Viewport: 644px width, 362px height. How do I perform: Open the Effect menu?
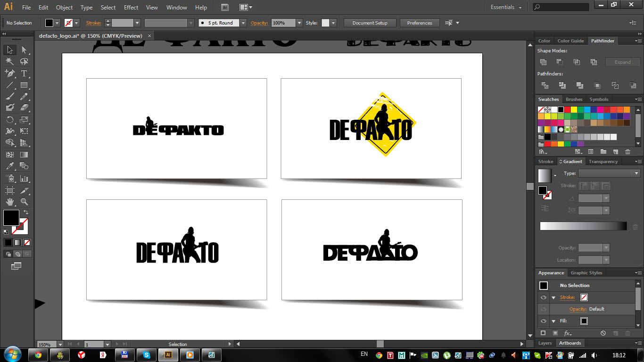pyautogui.click(x=131, y=8)
